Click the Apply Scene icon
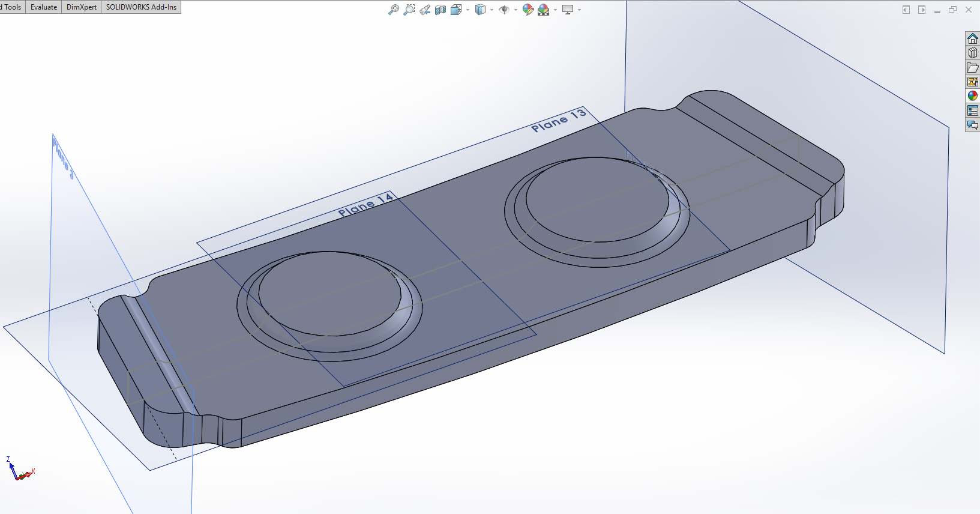This screenshot has height=514, width=980. coord(544,10)
